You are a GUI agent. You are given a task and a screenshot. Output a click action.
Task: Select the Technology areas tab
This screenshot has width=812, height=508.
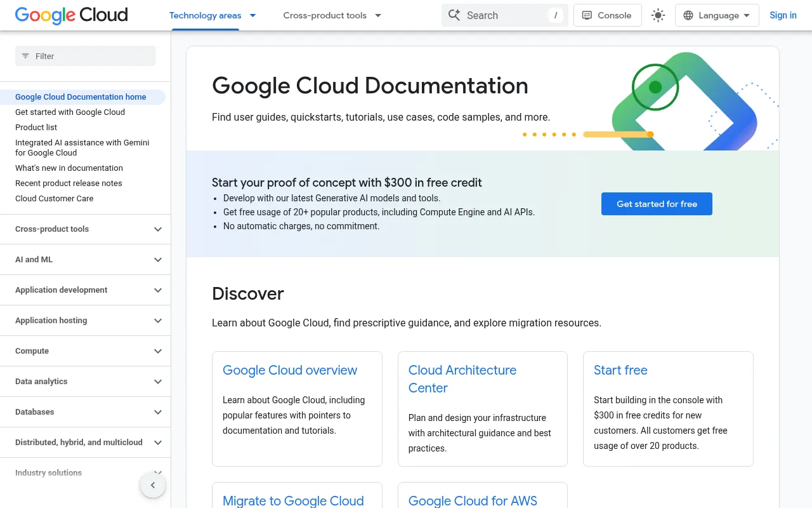(x=205, y=15)
